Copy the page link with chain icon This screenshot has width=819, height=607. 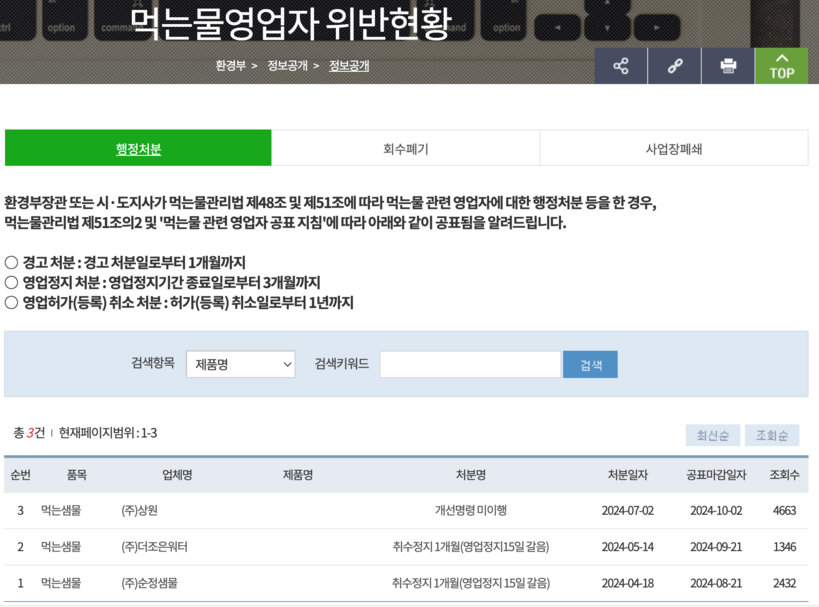675,66
